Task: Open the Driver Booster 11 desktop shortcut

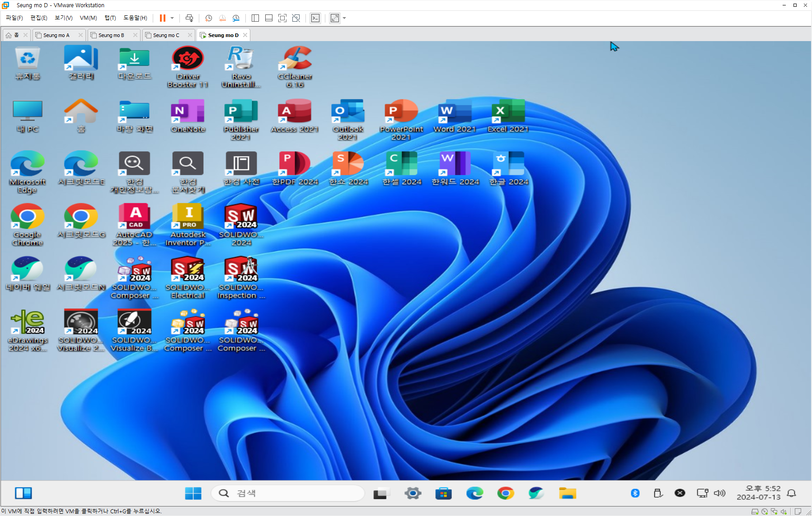Action: point(188,67)
